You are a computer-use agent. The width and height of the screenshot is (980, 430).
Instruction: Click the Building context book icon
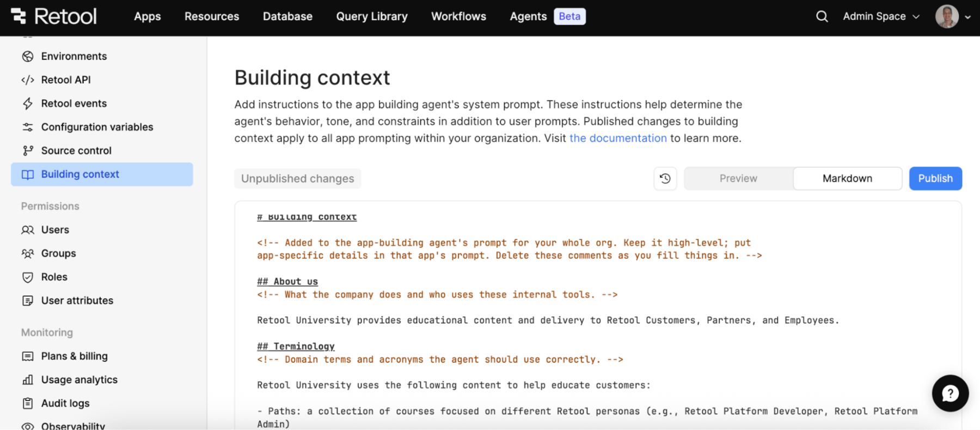(28, 174)
